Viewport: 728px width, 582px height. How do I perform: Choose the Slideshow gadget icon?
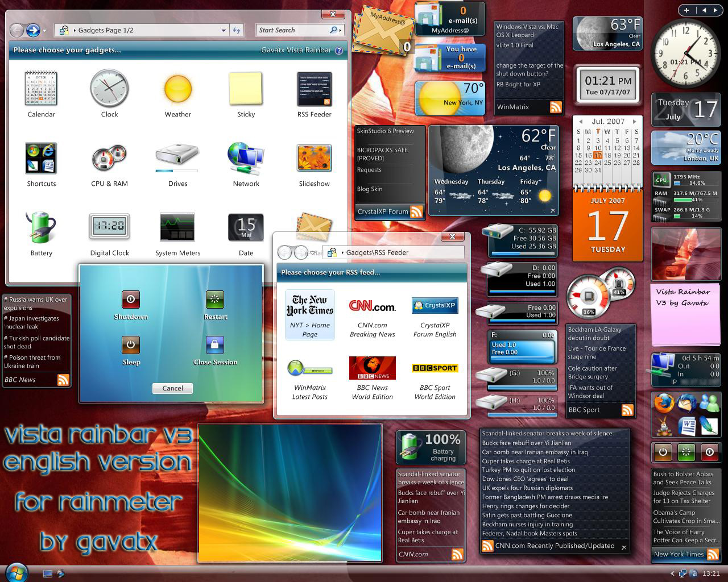314,158
